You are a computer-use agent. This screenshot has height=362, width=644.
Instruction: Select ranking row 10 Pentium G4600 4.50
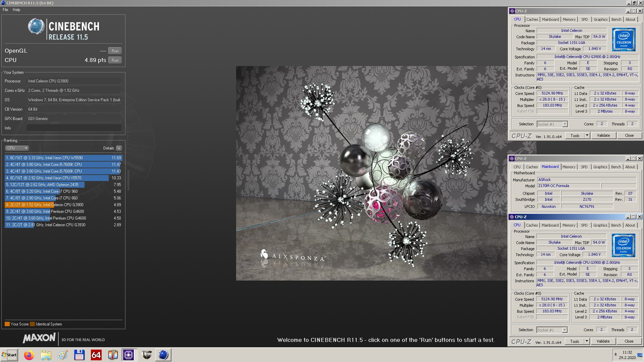[x=63, y=218]
